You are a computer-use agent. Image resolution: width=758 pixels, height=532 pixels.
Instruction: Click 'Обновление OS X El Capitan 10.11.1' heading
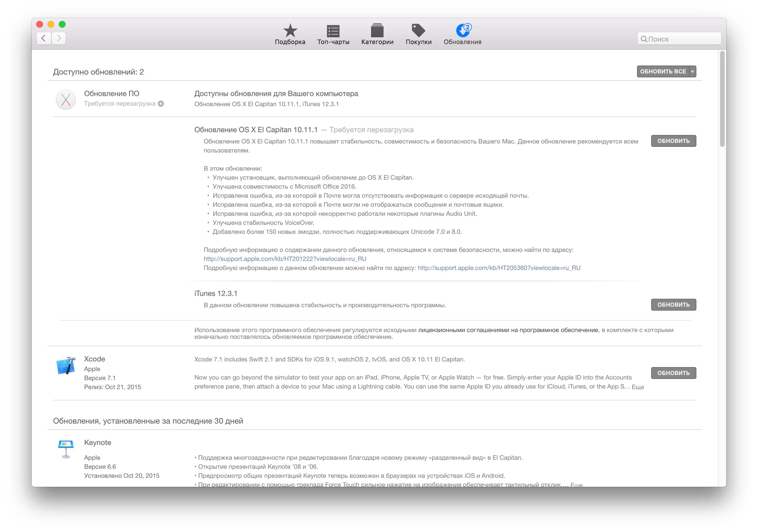tap(256, 129)
